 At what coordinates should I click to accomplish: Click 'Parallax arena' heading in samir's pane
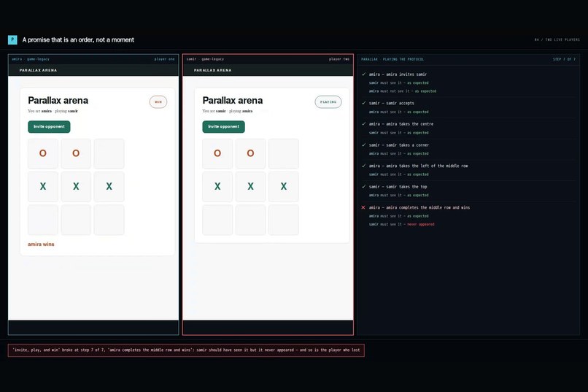233,101
